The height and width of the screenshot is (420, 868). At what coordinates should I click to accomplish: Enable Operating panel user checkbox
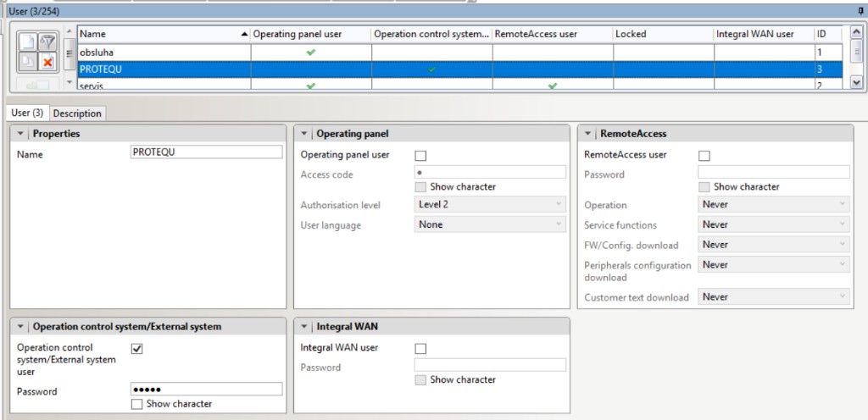coord(420,156)
